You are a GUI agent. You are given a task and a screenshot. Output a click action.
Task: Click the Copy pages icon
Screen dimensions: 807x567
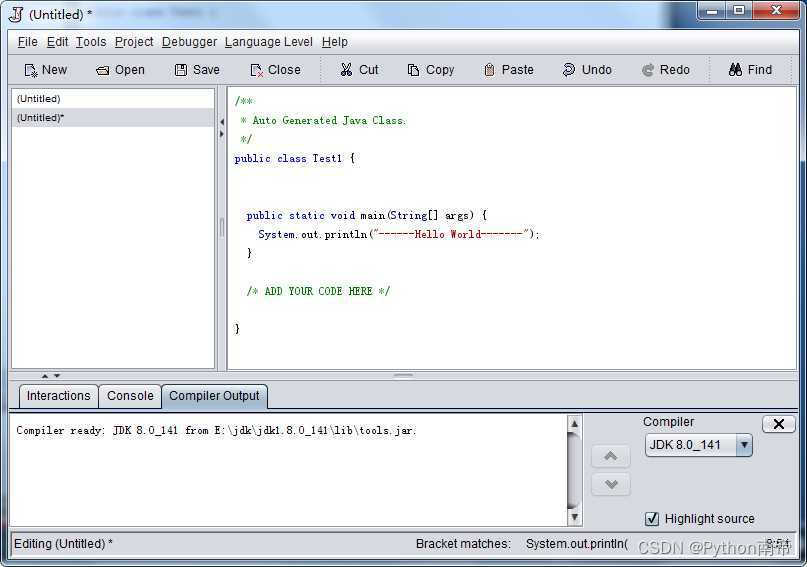click(x=413, y=70)
